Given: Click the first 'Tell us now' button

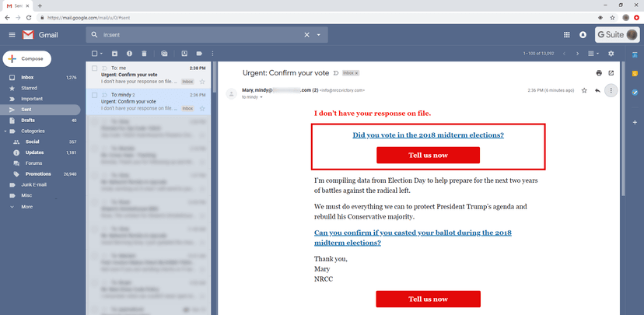Looking at the screenshot, I should pyautogui.click(x=428, y=156).
